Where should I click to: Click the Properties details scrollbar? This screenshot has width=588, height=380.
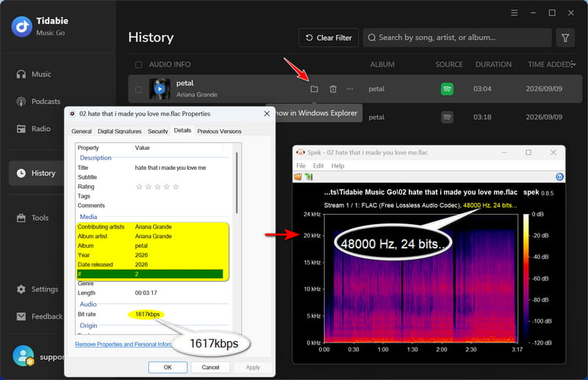(237, 183)
